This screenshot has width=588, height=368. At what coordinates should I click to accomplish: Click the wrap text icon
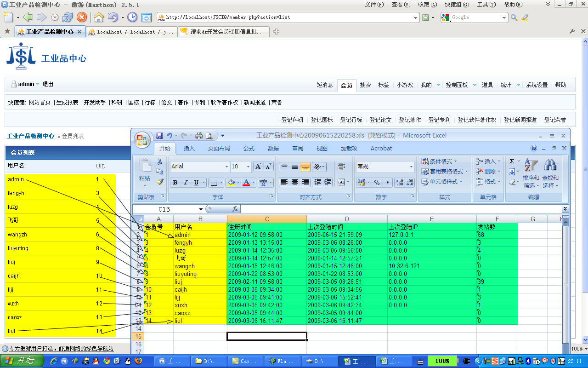click(x=341, y=167)
